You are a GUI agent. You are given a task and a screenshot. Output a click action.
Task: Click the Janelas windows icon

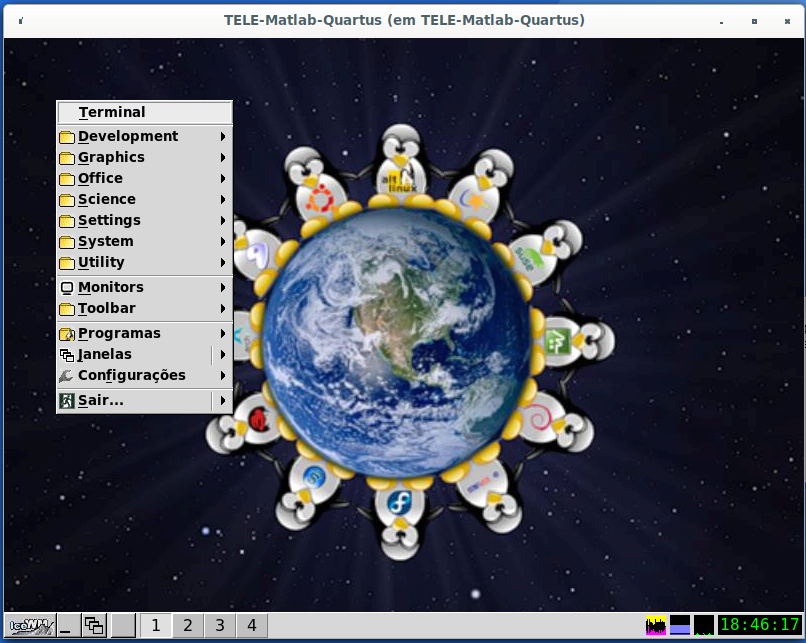tap(67, 355)
